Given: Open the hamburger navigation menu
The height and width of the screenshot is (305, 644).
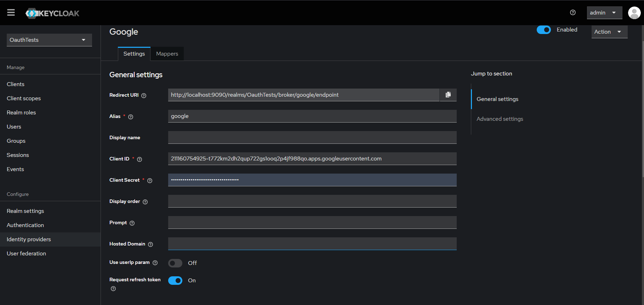Looking at the screenshot, I should click(11, 13).
